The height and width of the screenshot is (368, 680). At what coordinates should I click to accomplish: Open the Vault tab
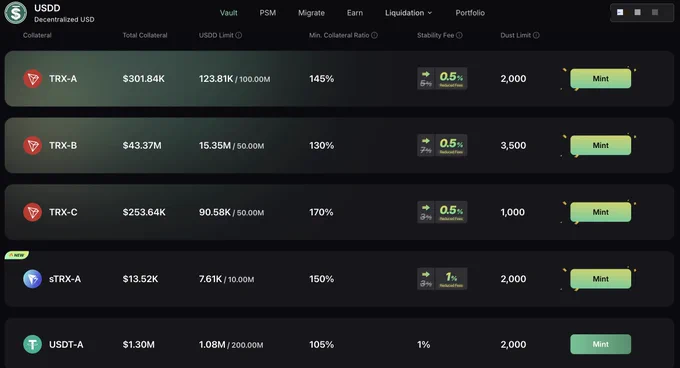(229, 13)
